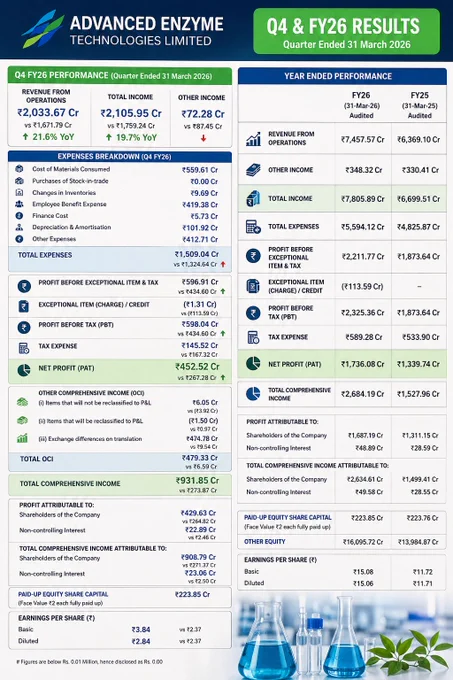Screen dimensions: 453x680
Task: Click the value ₹419.38 Cr
Action: pos(200,205)
